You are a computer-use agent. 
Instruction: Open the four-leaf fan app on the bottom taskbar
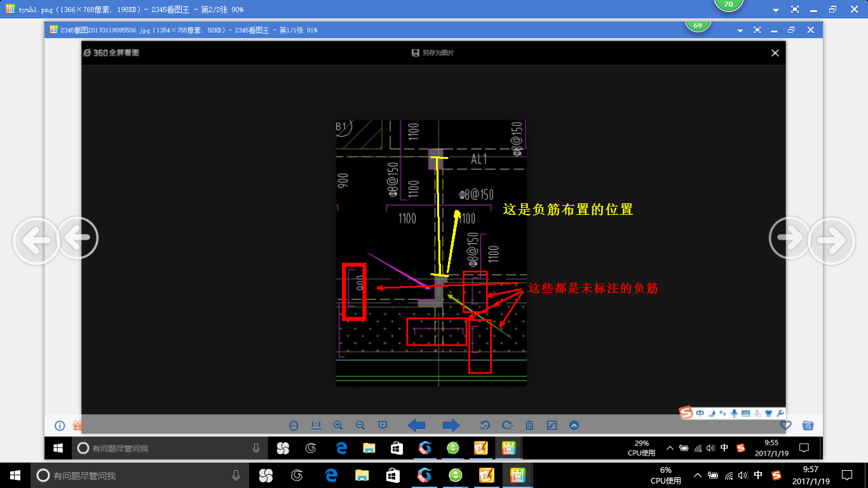[266, 475]
